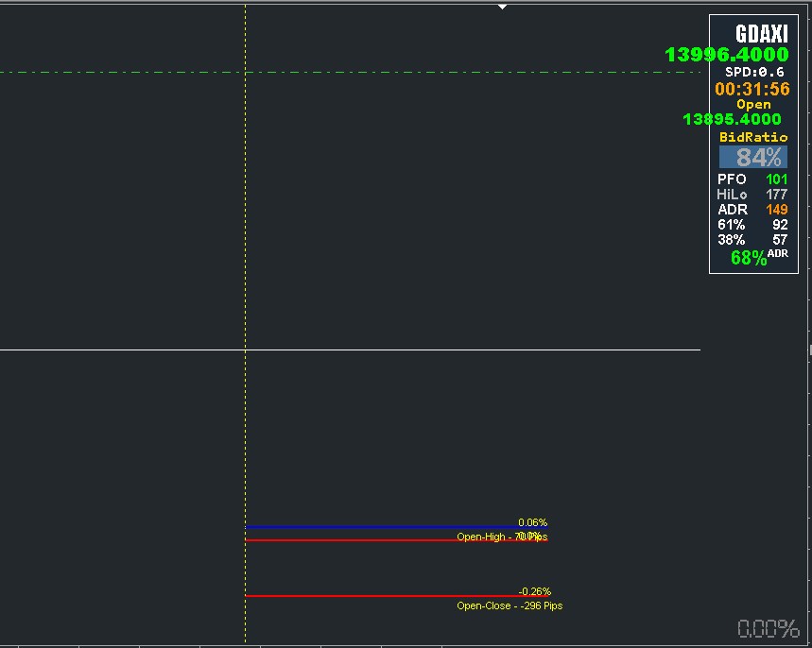The height and width of the screenshot is (648, 812).
Task: Click the HiLo value 177
Action: pyautogui.click(x=777, y=195)
